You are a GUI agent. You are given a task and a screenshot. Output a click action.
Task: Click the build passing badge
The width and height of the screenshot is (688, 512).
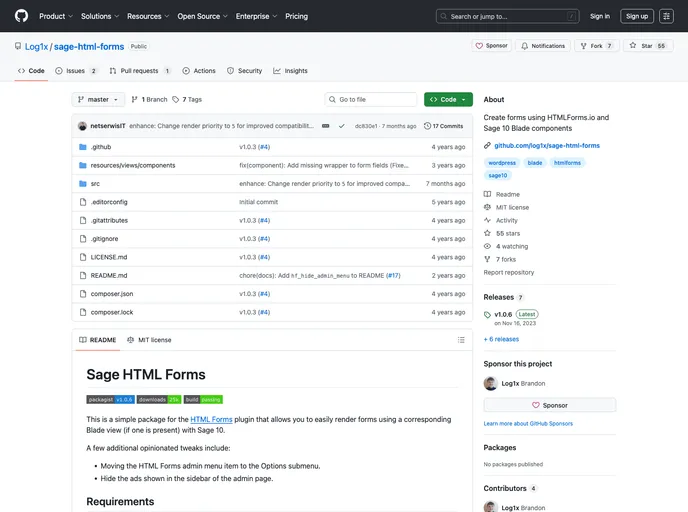pyautogui.click(x=203, y=400)
